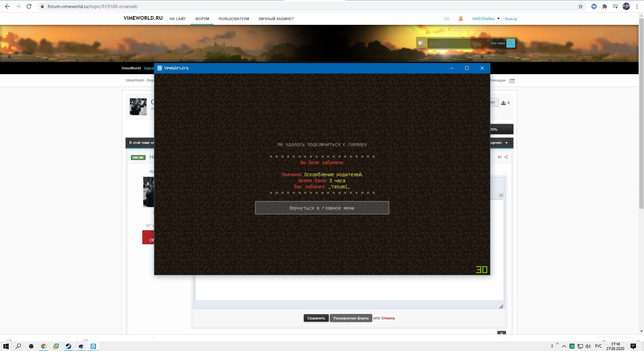Click the forum search magnifier button
The width and height of the screenshot is (644, 351).
[511, 43]
